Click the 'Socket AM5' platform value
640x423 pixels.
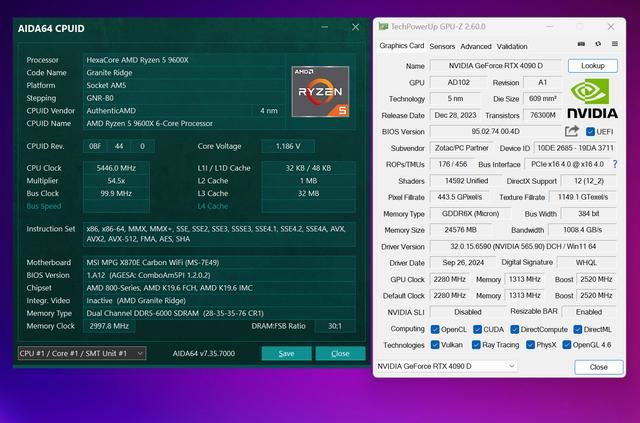(106, 85)
